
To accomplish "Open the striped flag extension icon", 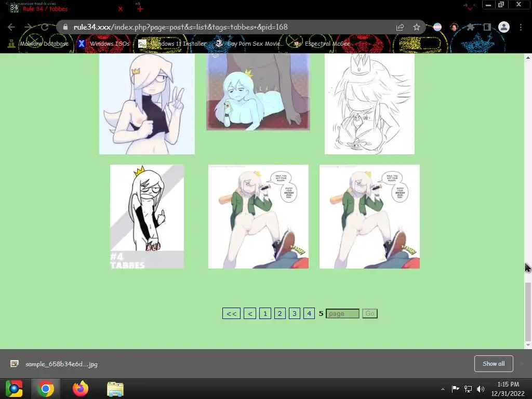I will [437, 27].
